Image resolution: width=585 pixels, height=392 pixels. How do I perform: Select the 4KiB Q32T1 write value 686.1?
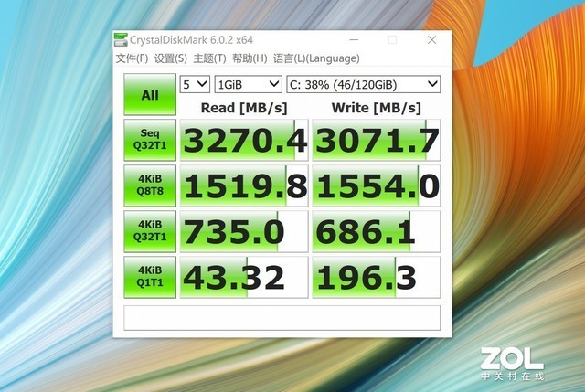click(x=377, y=231)
